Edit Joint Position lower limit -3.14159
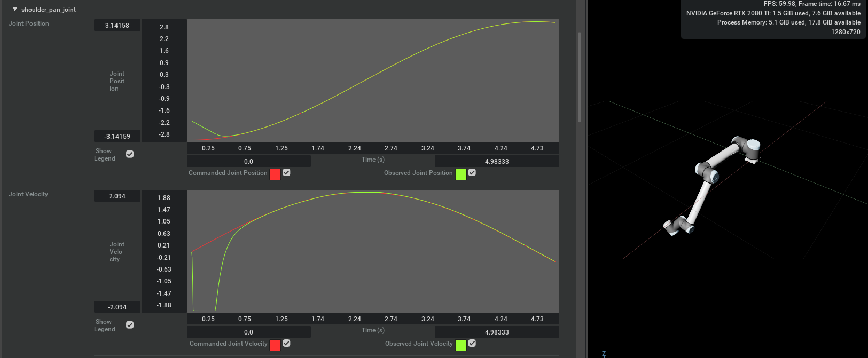 (117, 136)
